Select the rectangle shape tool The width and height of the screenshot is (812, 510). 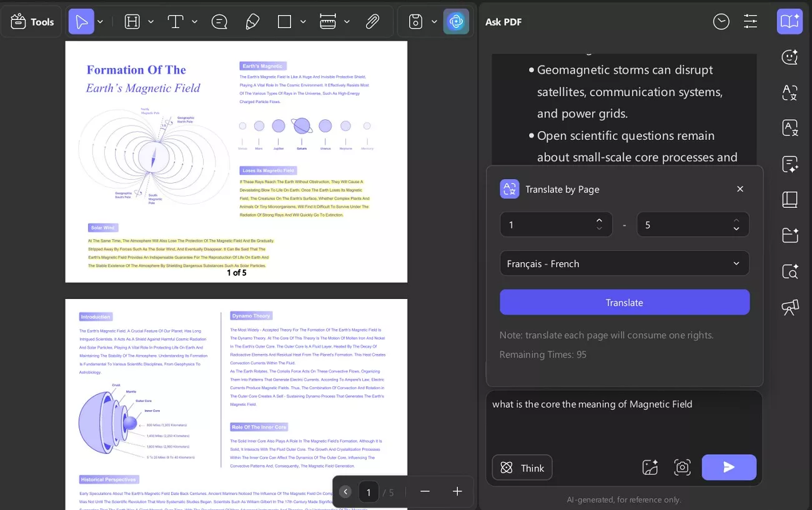coord(284,21)
